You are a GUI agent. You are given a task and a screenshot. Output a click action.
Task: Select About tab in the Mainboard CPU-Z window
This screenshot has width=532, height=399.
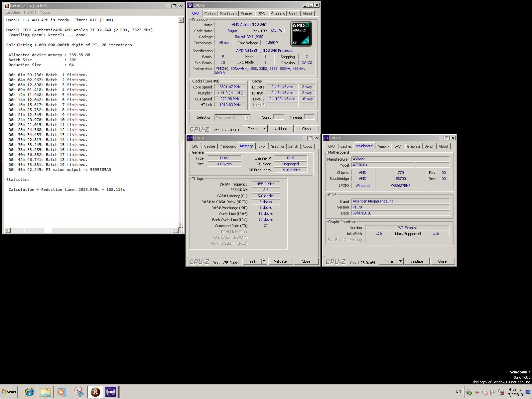coord(443,146)
